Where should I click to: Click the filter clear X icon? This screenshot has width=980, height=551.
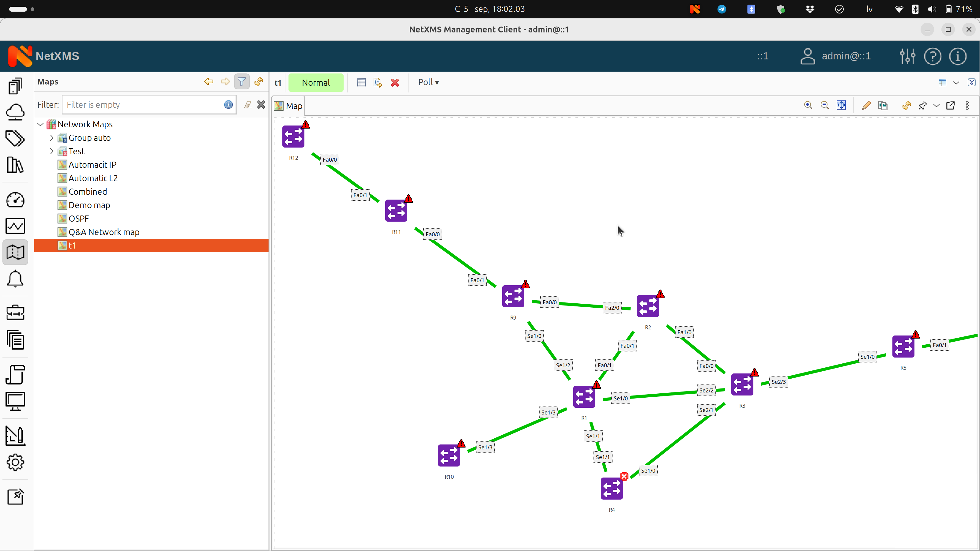pyautogui.click(x=261, y=104)
